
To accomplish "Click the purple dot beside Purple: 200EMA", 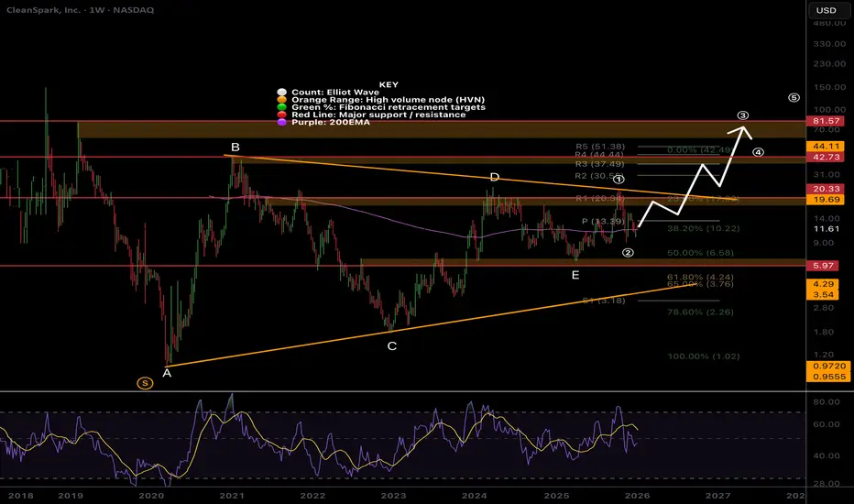I will point(281,122).
